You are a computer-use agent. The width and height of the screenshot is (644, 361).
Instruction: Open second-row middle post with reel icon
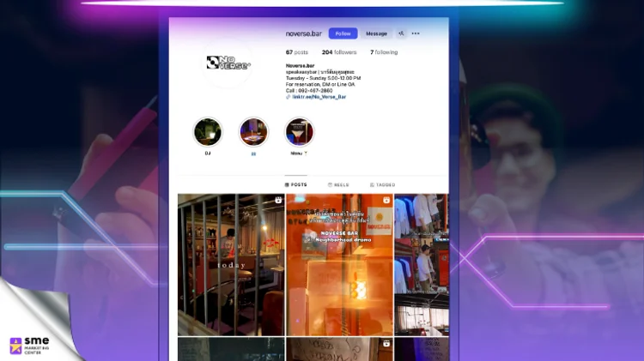click(340, 349)
